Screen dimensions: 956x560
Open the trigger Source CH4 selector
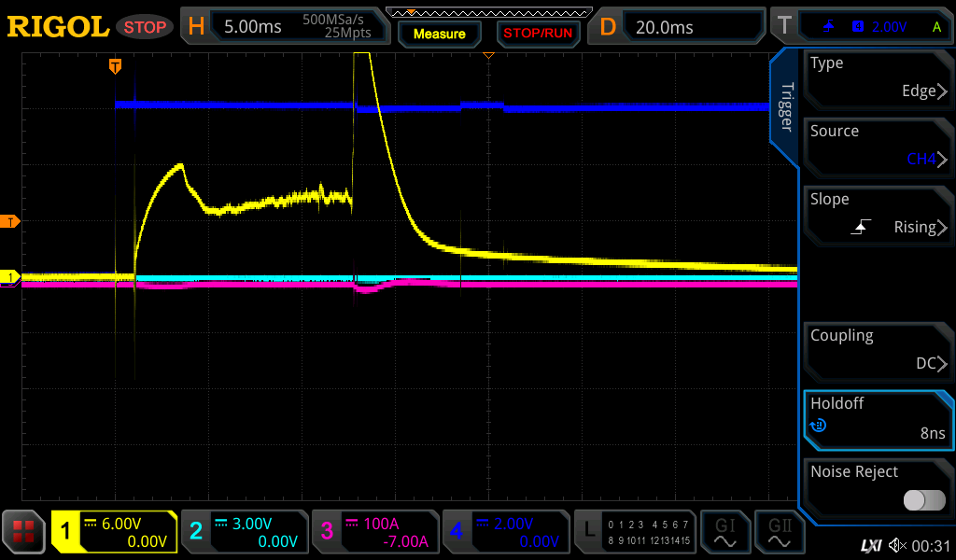click(879, 147)
